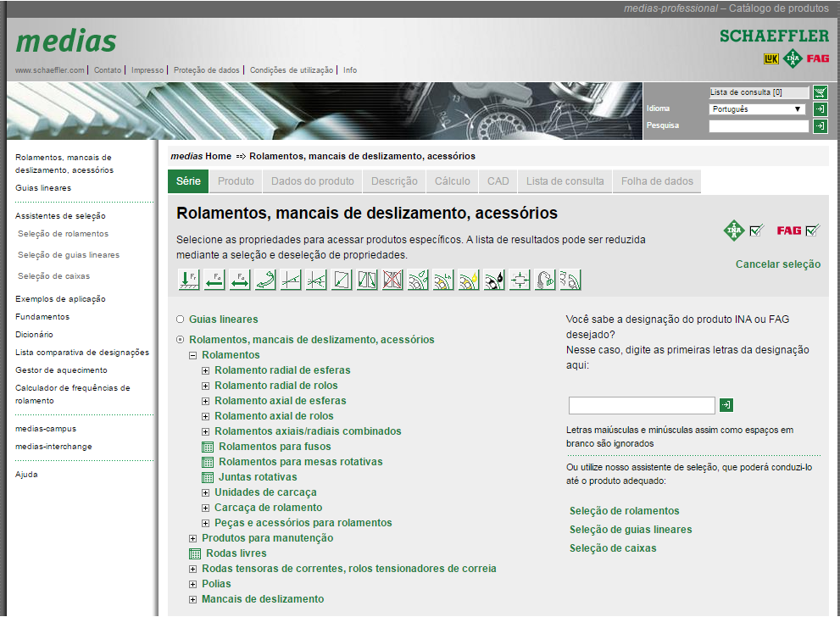Image resolution: width=840 pixels, height=617 pixels.
Task: Click the Cancelar seleção link
Action: [x=777, y=264]
